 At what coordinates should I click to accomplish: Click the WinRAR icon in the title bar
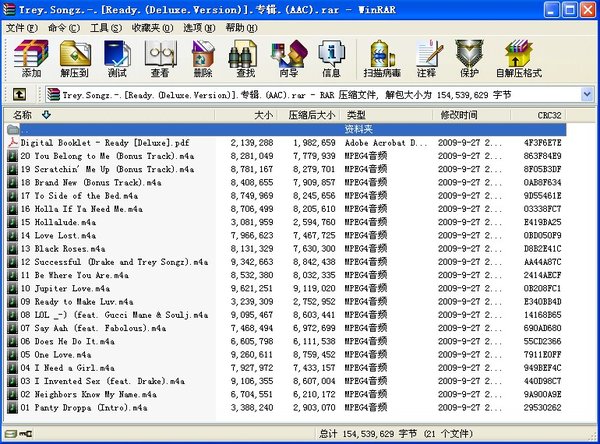point(9,10)
